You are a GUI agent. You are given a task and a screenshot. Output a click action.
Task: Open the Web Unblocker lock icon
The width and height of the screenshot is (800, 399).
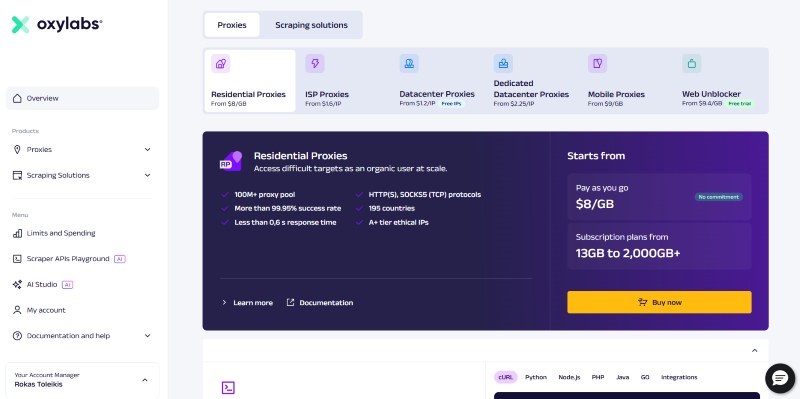pos(691,64)
